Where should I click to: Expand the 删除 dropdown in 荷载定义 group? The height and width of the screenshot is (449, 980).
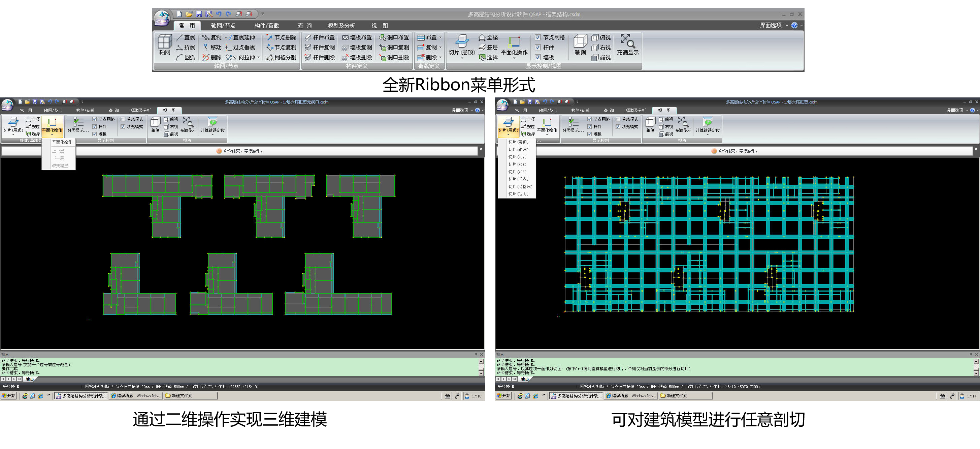[440, 57]
